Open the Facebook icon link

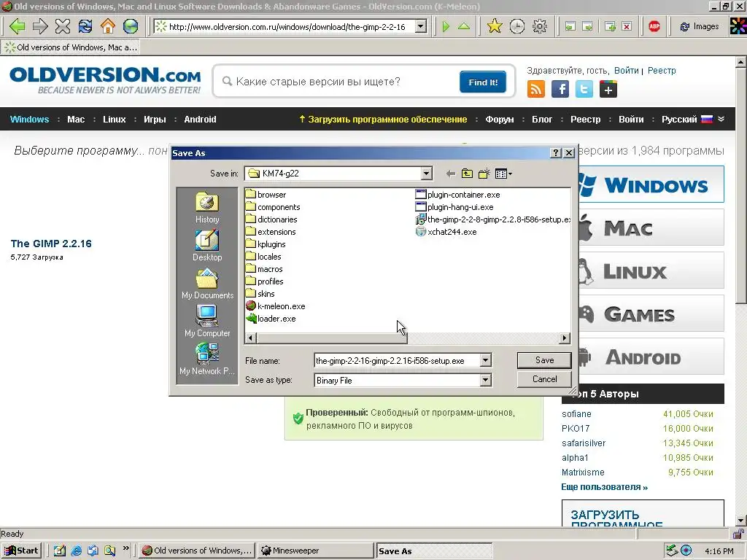[560, 89]
